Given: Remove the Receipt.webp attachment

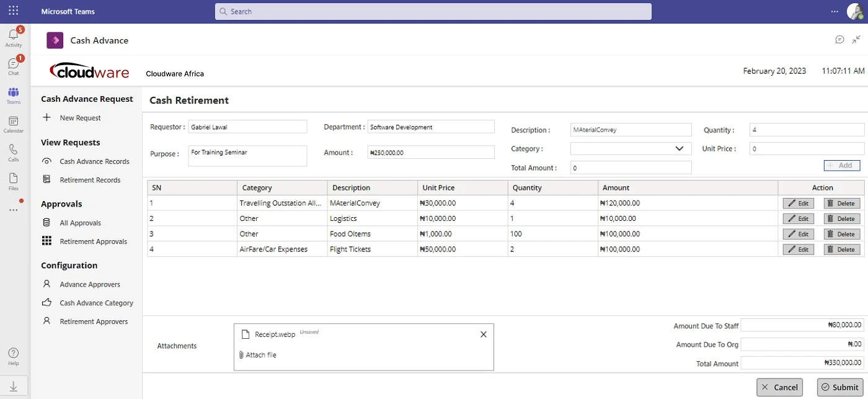Looking at the screenshot, I should [484, 334].
